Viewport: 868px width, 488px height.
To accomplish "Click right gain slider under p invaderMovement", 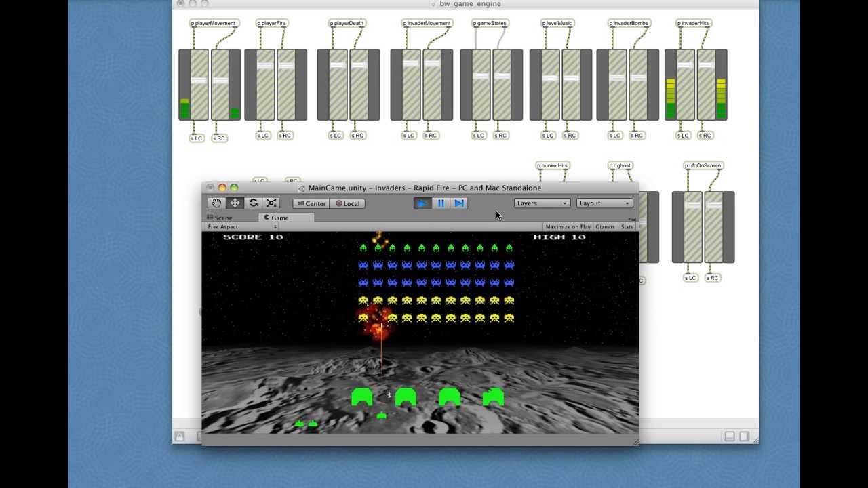I will click(x=432, y=85).
